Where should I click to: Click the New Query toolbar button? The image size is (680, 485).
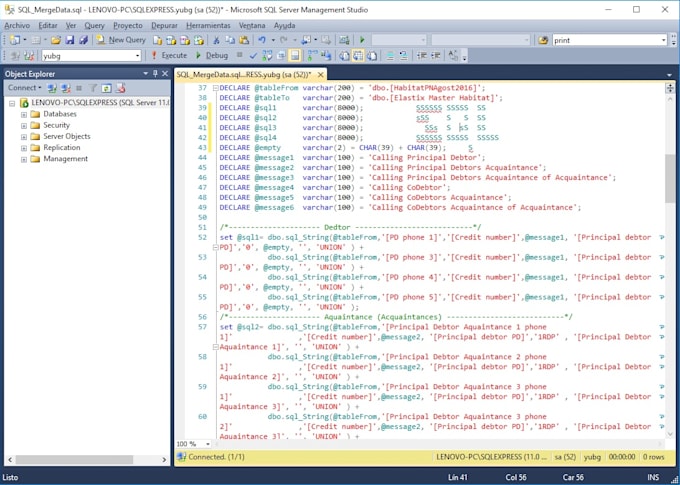pyautogui.click(x=121, y=40)
